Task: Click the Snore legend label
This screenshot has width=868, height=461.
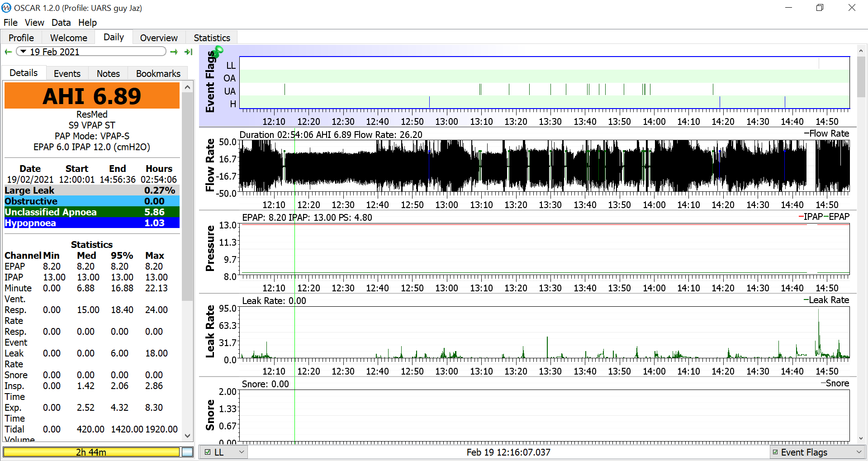Action: pyautogui.click(x=835, y=383)
